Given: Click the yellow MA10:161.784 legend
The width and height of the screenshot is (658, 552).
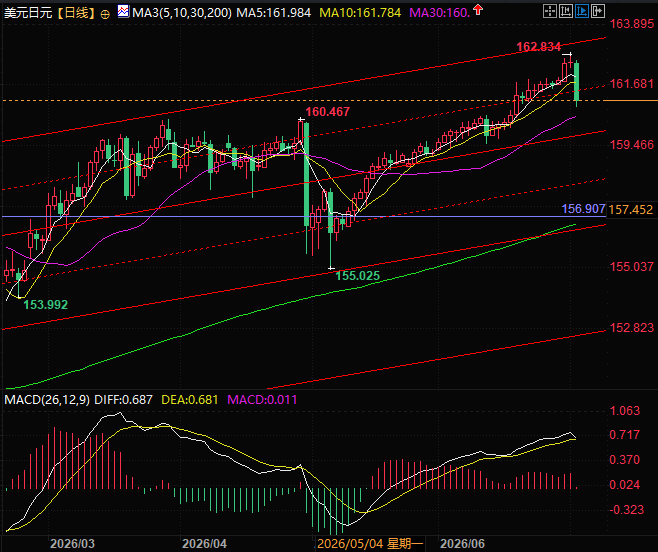Looking at the screenshot, I should [x=360, y=13].
